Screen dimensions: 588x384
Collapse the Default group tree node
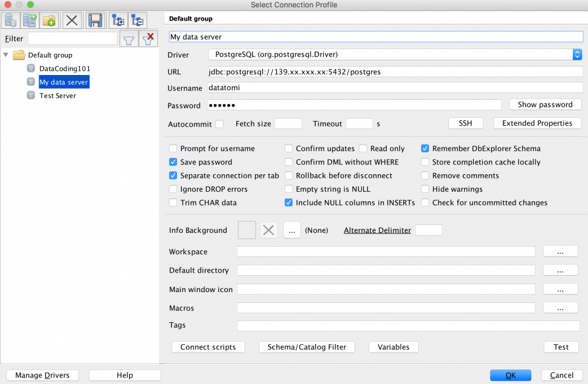tap(6, 55)
